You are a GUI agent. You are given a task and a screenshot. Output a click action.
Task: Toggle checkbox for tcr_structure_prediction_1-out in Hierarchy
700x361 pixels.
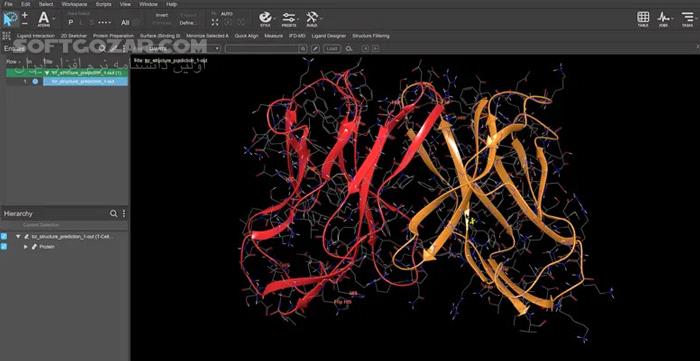(x=4, y=237)
